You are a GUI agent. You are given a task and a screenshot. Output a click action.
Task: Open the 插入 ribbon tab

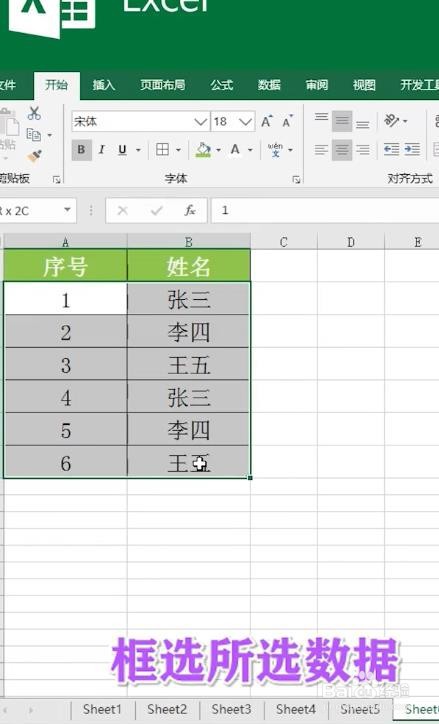tap(103, 85)
